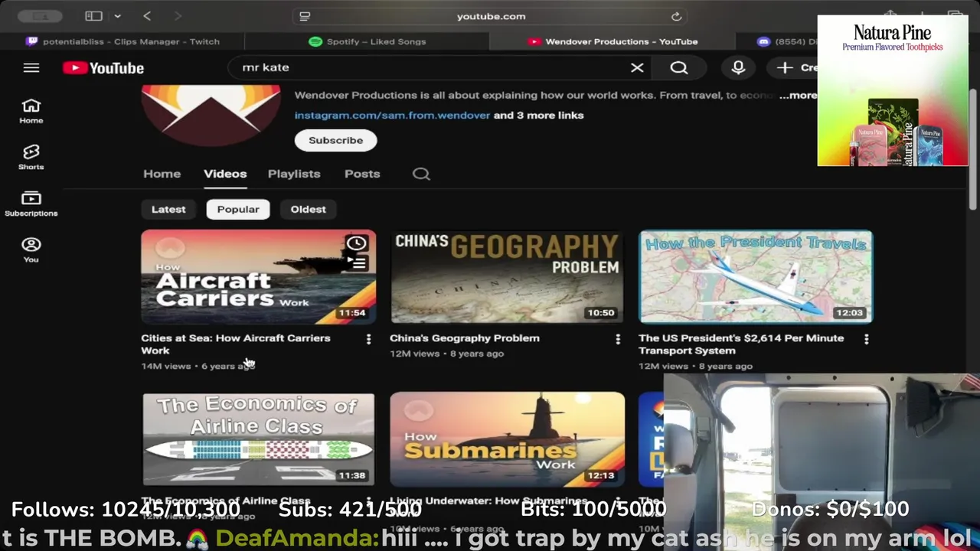Search within channel using magnifier icon

click(421, 174)
